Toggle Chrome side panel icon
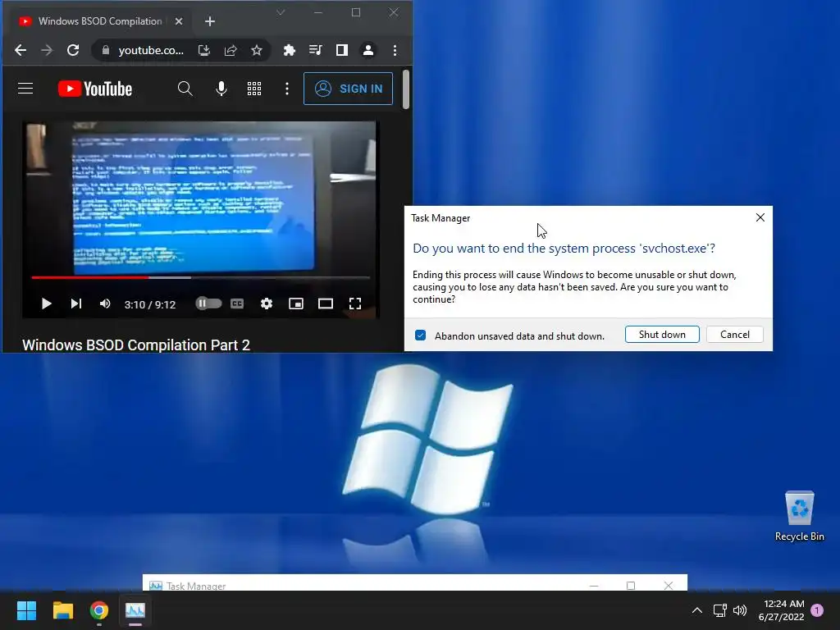 click(x=342, y=50)
